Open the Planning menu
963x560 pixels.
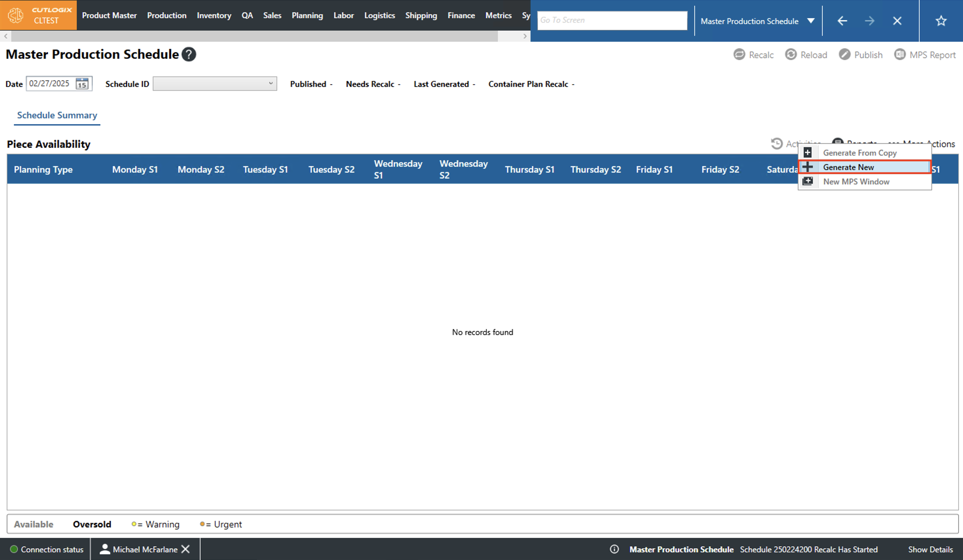coord(307,15)
